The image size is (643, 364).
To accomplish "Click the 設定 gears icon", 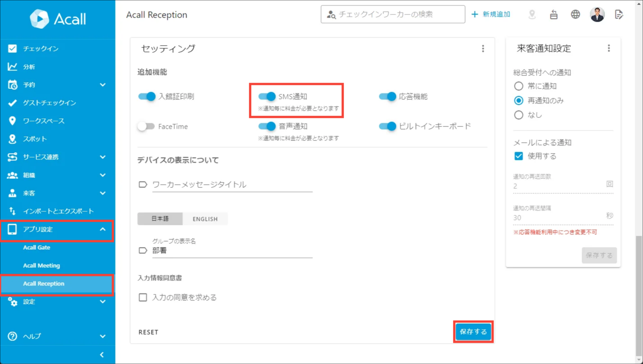I will [12, 302].
